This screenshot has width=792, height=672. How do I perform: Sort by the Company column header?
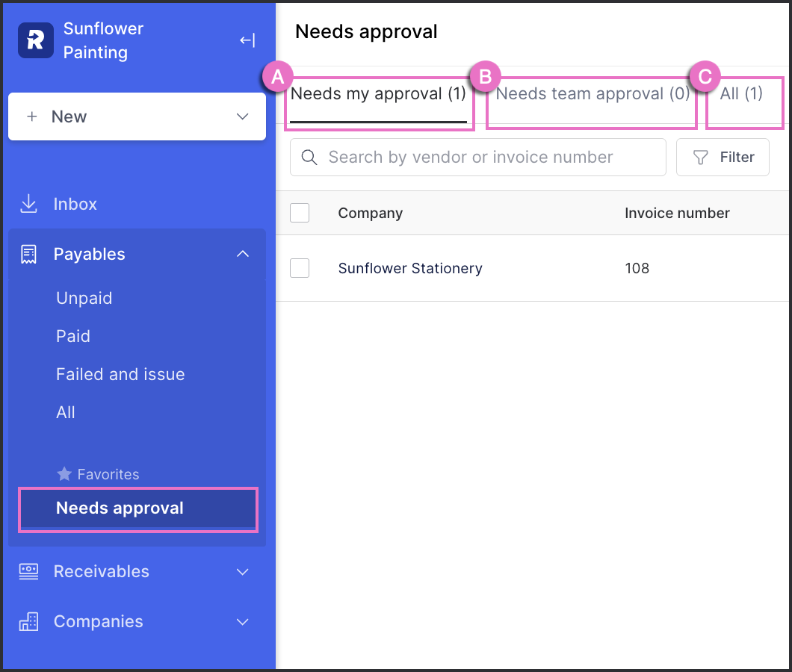pos(371,213)
